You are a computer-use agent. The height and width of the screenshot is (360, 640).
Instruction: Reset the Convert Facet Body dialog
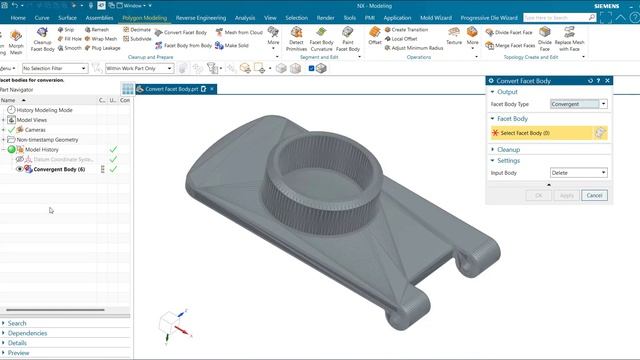590,81
